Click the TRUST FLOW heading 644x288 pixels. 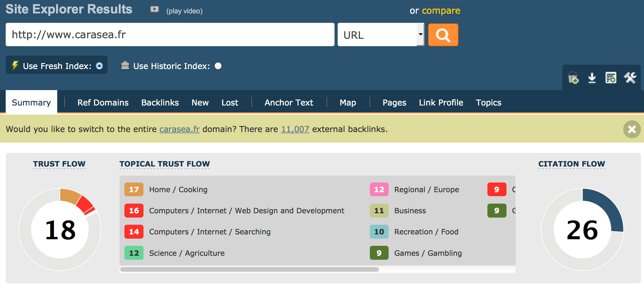tap(59, 164)
